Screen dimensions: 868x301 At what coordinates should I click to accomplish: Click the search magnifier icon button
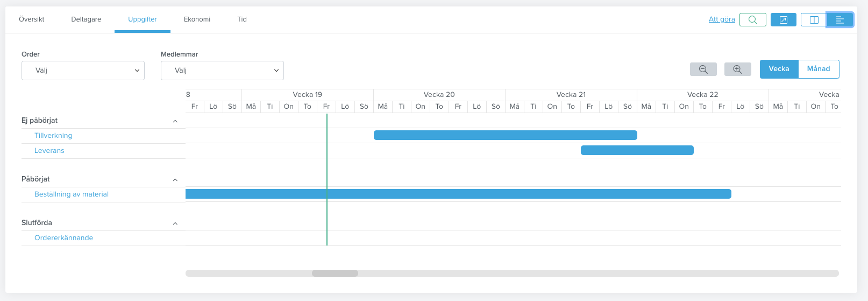click(x=752, y=20)
